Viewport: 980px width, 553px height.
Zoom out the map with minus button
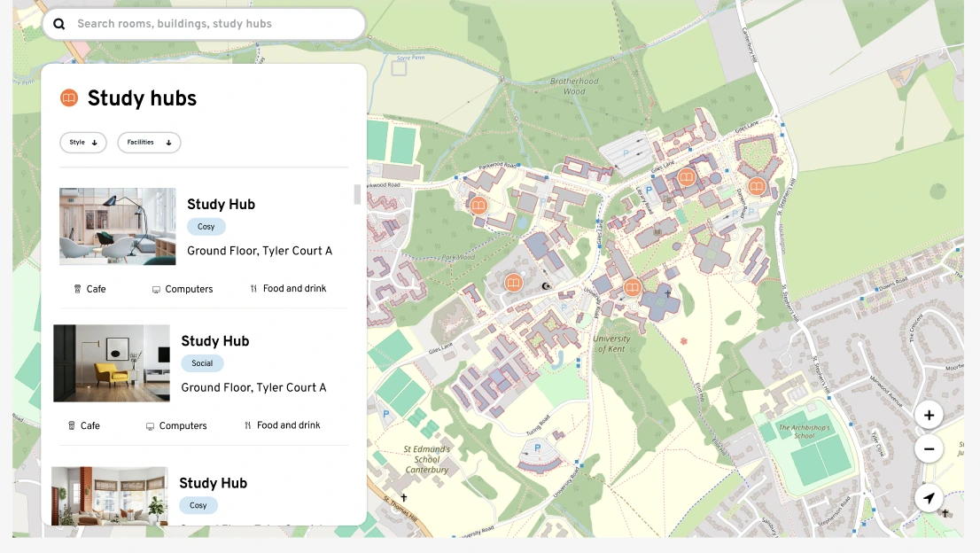click(x=929, y=449)
